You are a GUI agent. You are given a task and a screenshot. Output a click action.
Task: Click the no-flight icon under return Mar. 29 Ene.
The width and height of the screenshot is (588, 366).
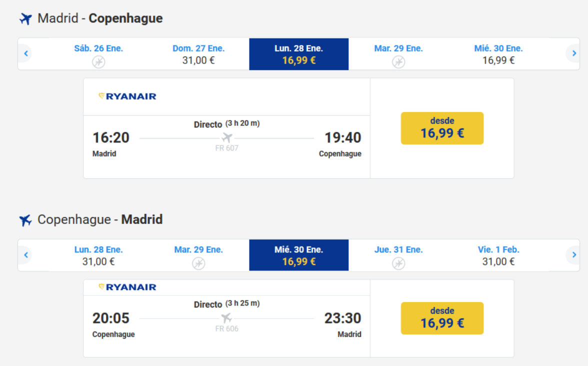pyautogui.click(x=198, y=263)
